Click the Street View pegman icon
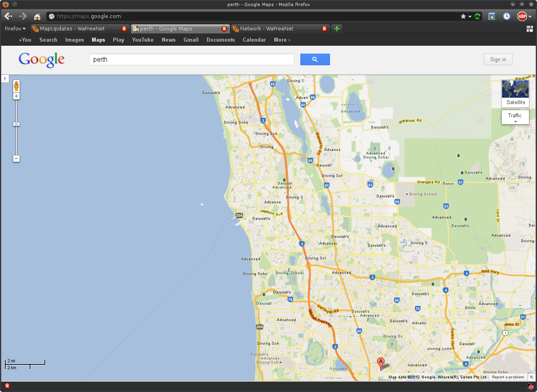Image resolution: width=537 pixels, height=392 pixels. tap(16, 86)
